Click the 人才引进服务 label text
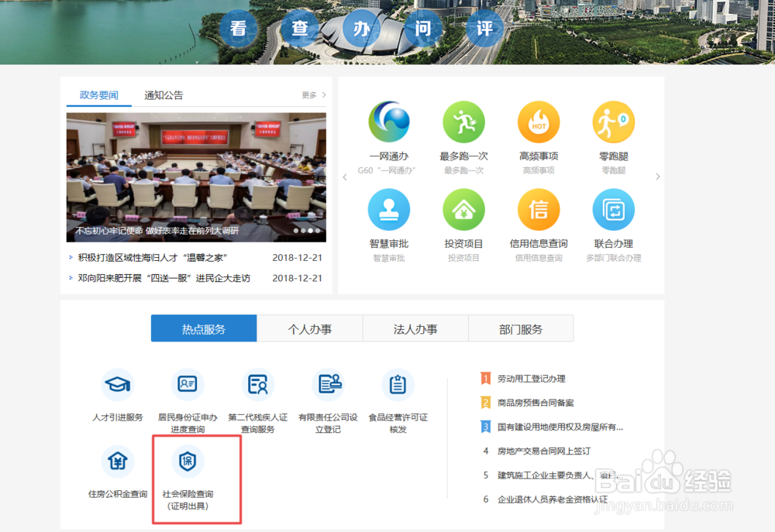The image size is (775, 532). pyautogui.click(x=118, y=417)
